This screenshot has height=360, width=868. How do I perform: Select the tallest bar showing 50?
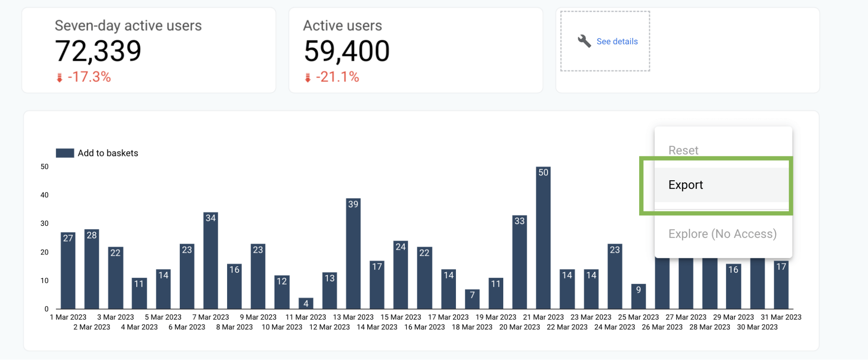point(543,237)
